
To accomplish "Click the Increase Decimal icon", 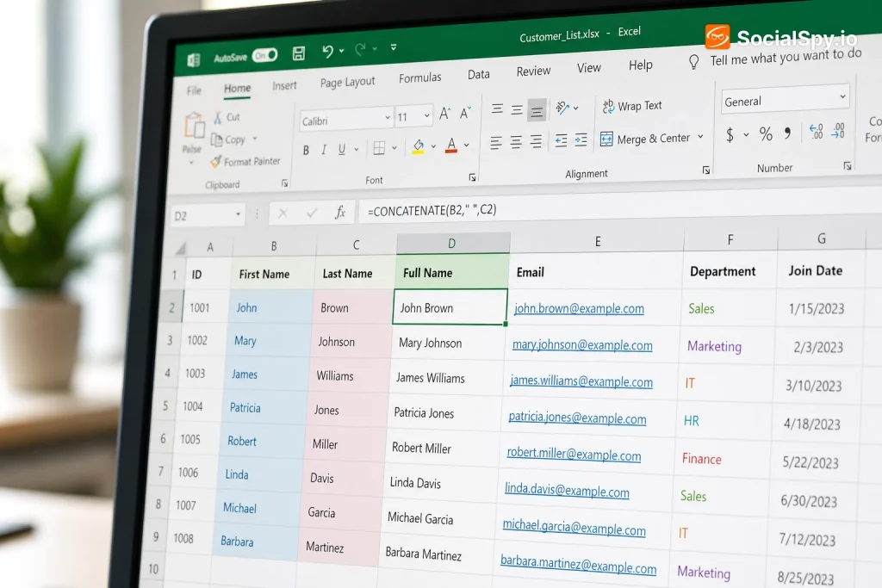I will (x=817, y=131).
